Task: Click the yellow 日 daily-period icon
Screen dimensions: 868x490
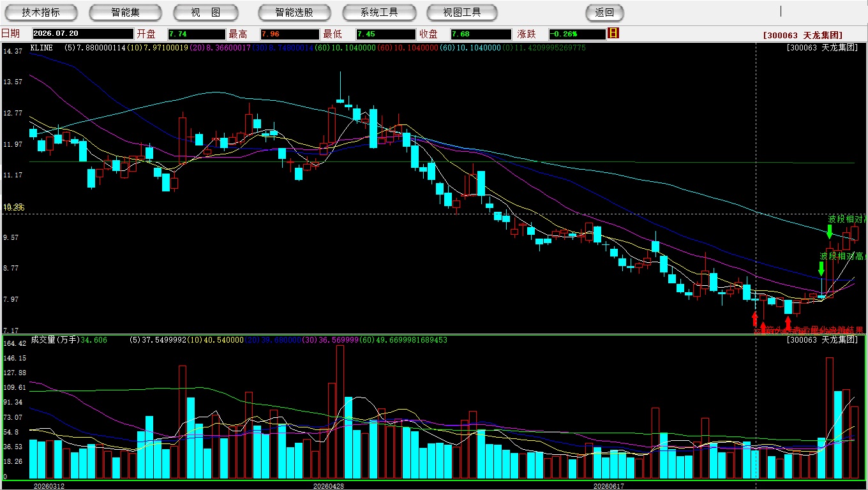Action: [x=613, y=33]
